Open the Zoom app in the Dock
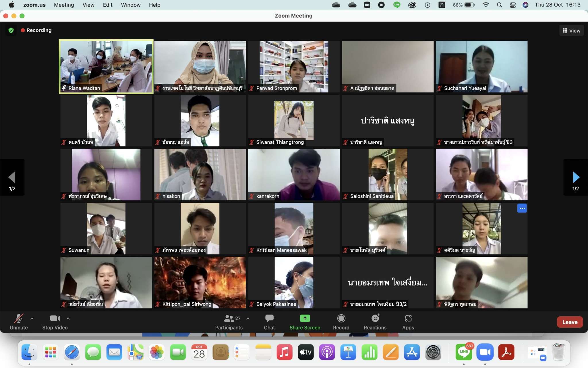The height and width of the screenshot is (368, 588). click(x=485, y=352)
